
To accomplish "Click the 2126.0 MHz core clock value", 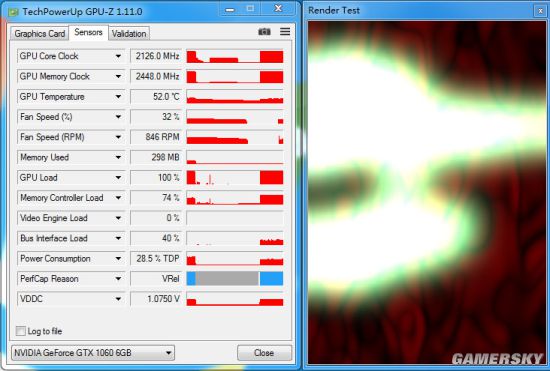I will pos(156,56).
